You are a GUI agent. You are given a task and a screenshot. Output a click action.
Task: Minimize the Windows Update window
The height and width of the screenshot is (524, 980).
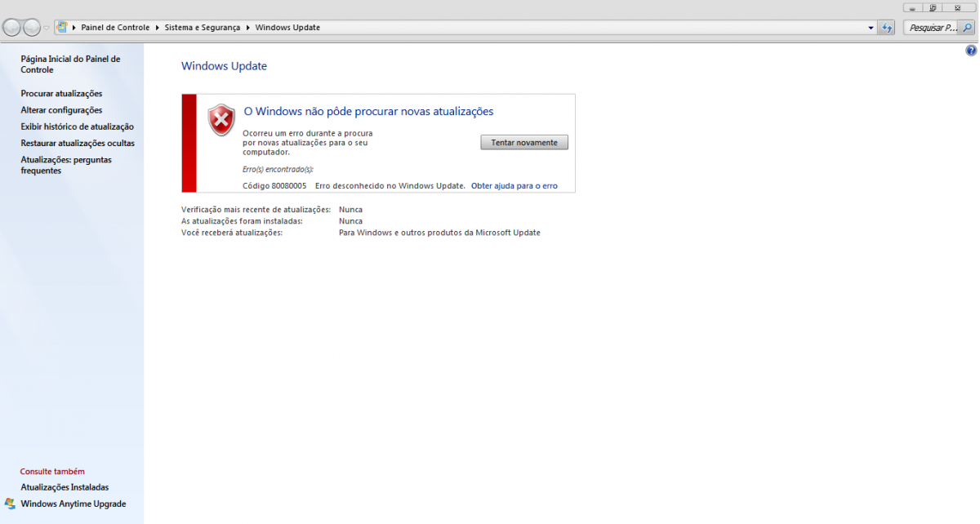[x=912, y=7]
